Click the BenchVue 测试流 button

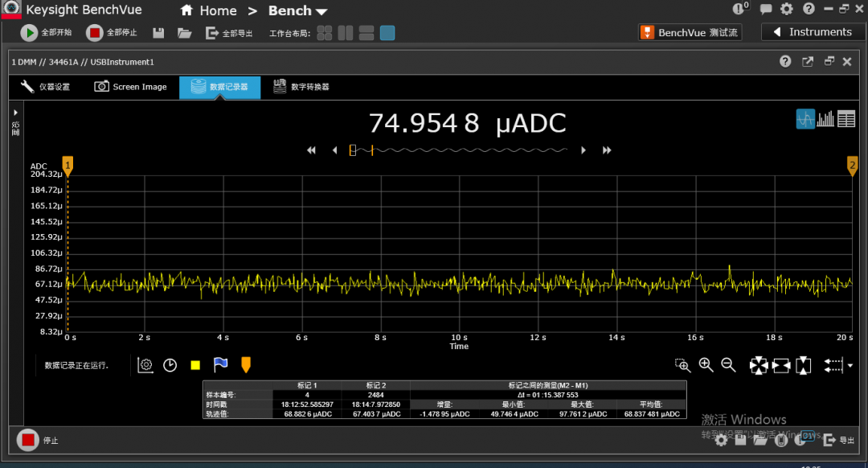(x=690, y=32)
